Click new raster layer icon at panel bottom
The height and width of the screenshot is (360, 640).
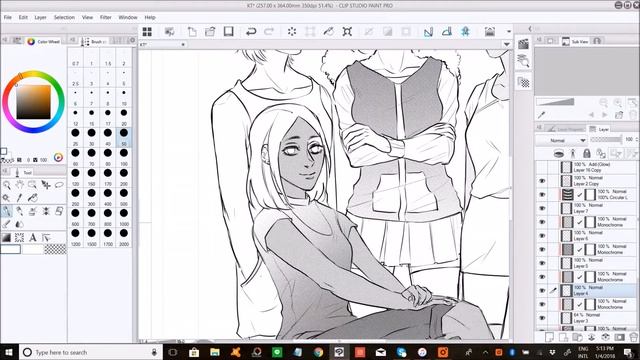[x=549, y=337]
